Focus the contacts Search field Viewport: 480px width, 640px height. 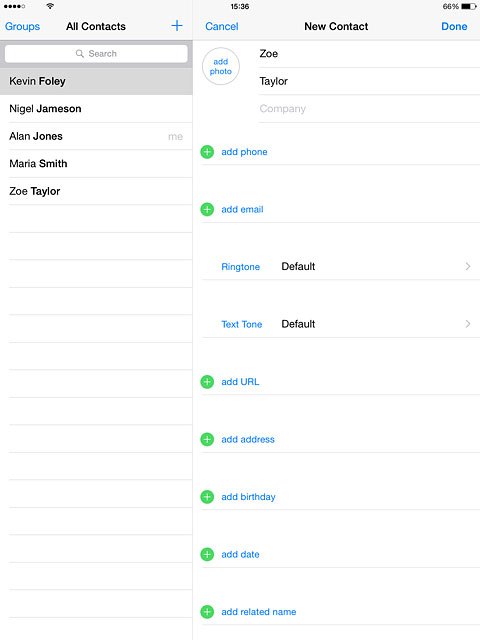[96, 53]
